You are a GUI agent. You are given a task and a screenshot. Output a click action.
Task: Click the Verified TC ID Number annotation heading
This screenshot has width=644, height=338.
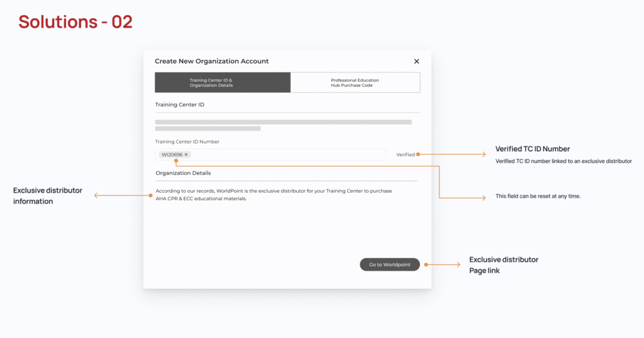(532, 149)
